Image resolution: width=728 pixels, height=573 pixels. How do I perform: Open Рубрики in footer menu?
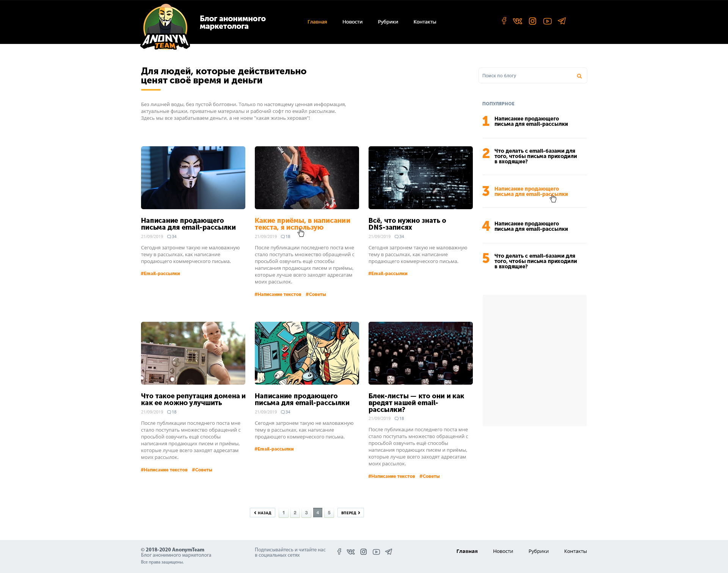pos(538,551)
